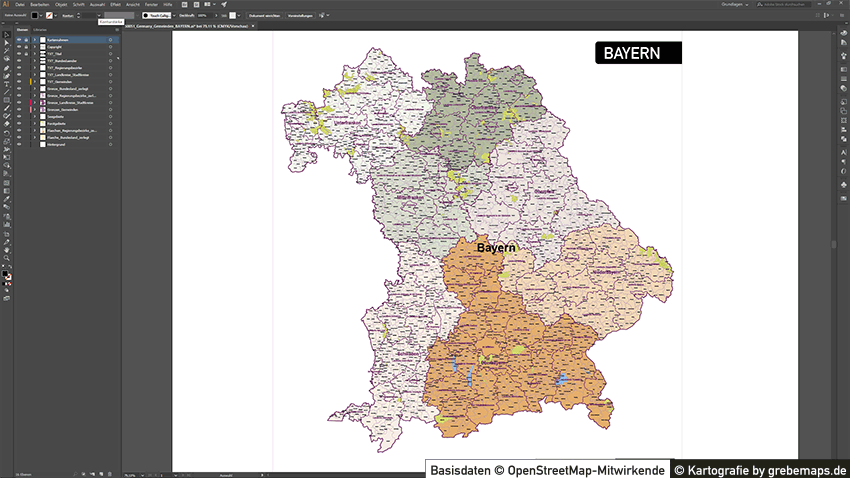Select the Direct Selection tool
850x478 pixels.
tap(6, 44)
